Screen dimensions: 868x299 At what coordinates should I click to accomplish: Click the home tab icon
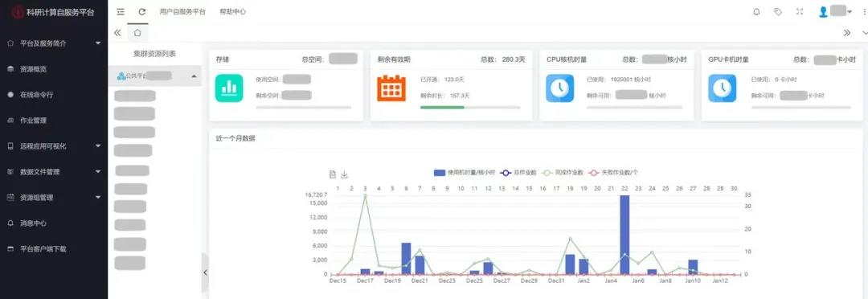tap(137, 33)
